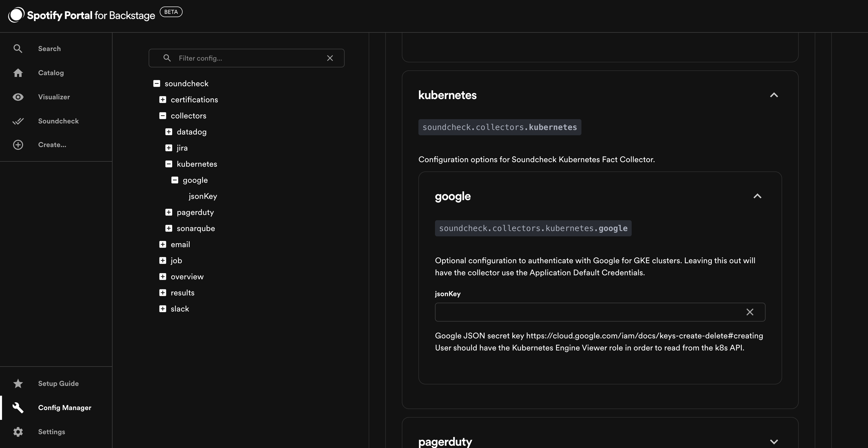Click the jsonKey field label
The width and height of the screenshot is (868, 448).
(x=448, y=294)
